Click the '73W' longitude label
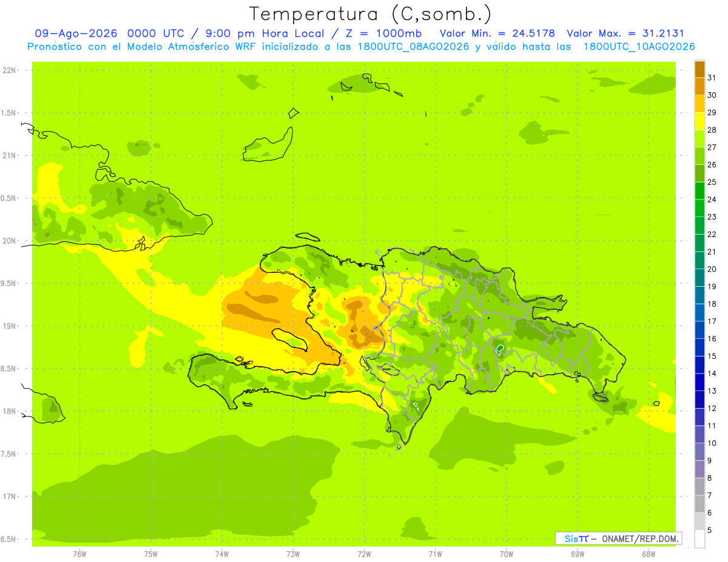Image resolution: width=728 pixels, height=562 pixels. coord(293,554)
